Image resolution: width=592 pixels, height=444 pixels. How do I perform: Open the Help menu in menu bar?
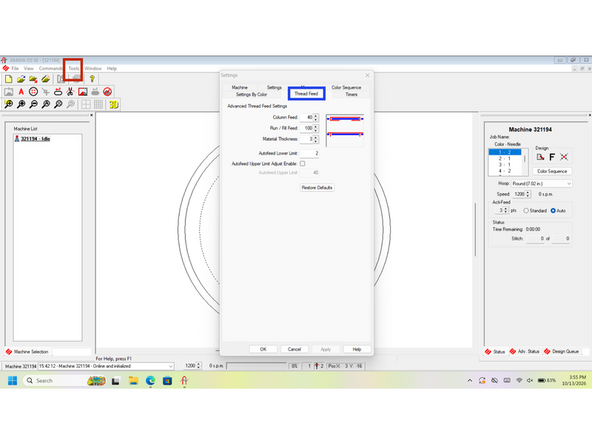pos(111,68)
